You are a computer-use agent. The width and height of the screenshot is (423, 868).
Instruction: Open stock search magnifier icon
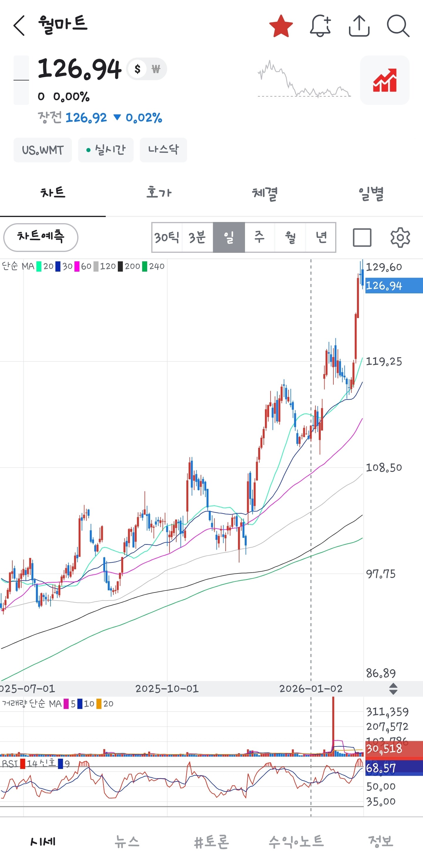click(398, 26)
